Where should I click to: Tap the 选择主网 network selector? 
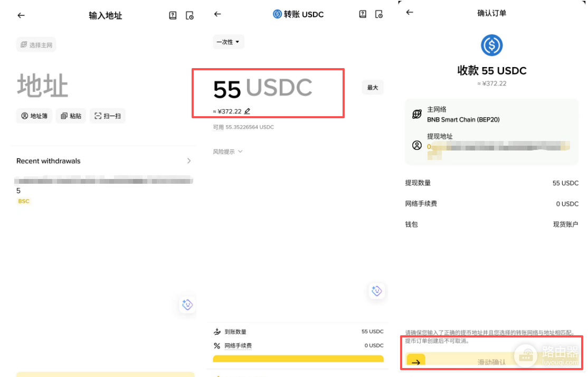(36, 45)
